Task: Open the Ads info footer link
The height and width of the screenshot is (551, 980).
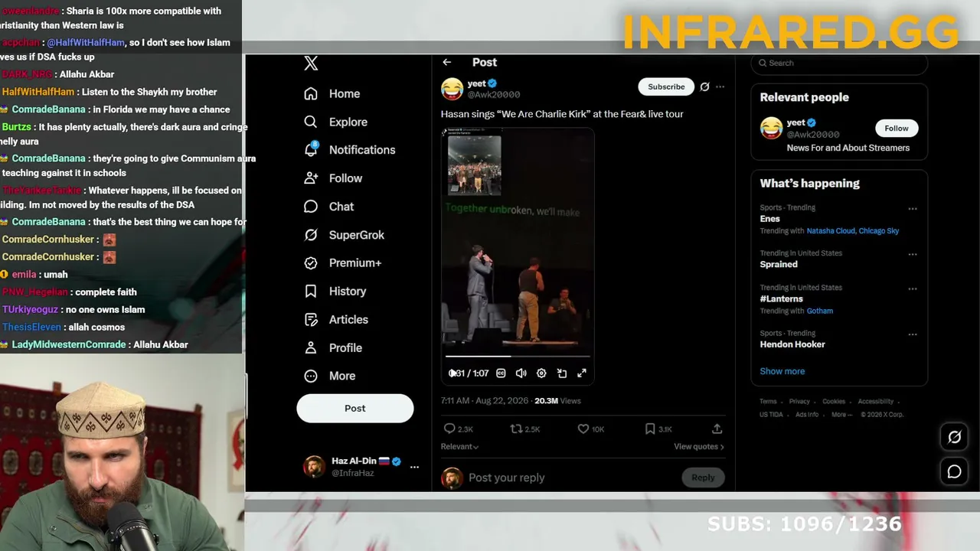Action: tap(807, 415)
